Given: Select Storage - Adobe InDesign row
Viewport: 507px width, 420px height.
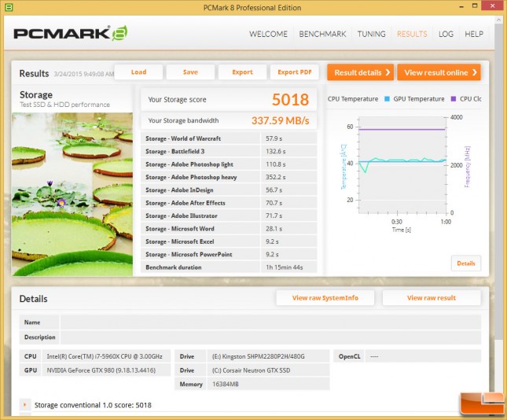Looking at the screenshot, I should pos(229,190).
